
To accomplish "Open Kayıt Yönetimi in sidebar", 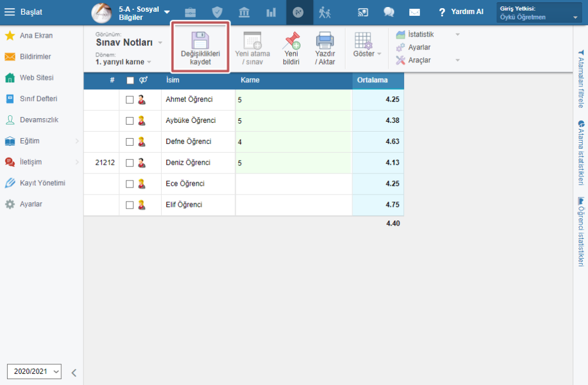I will point(35,183).
